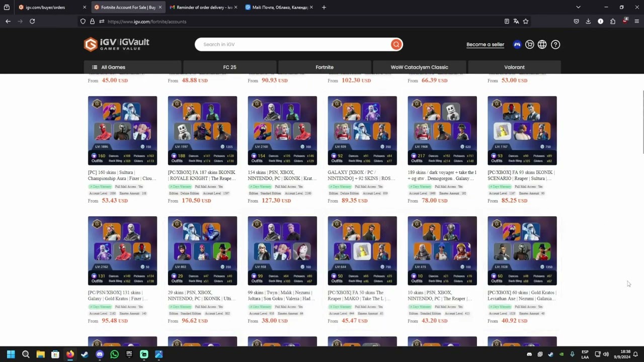
Task: Open Discord from the taskbar
Action: pos(100,354)
